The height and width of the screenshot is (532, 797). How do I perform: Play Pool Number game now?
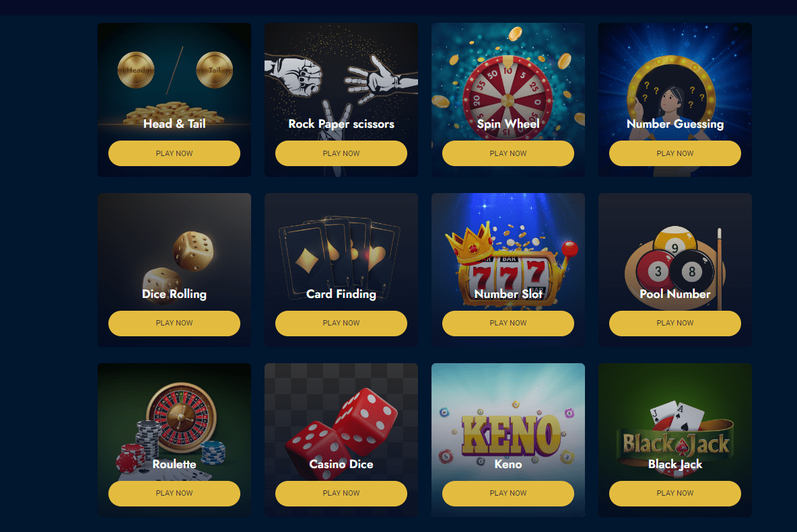click(x=675, y=324)
